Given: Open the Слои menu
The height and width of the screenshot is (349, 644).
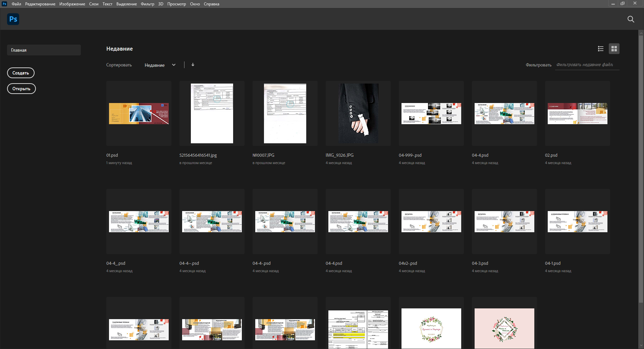Looking at the screenshot, I should [x=94, y=4].
